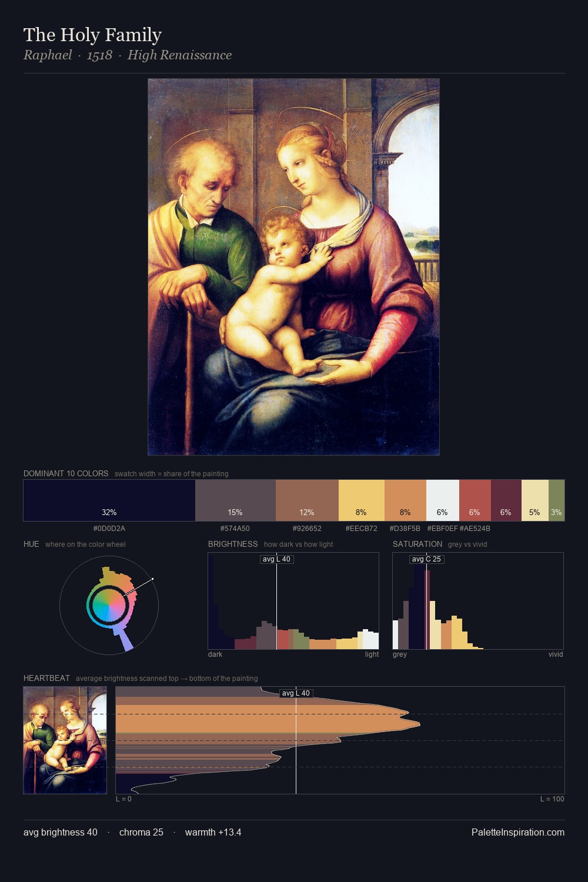588x882 pixels.
Task: Click "warmth +13.4" in the footer
Action: point(213,832)
